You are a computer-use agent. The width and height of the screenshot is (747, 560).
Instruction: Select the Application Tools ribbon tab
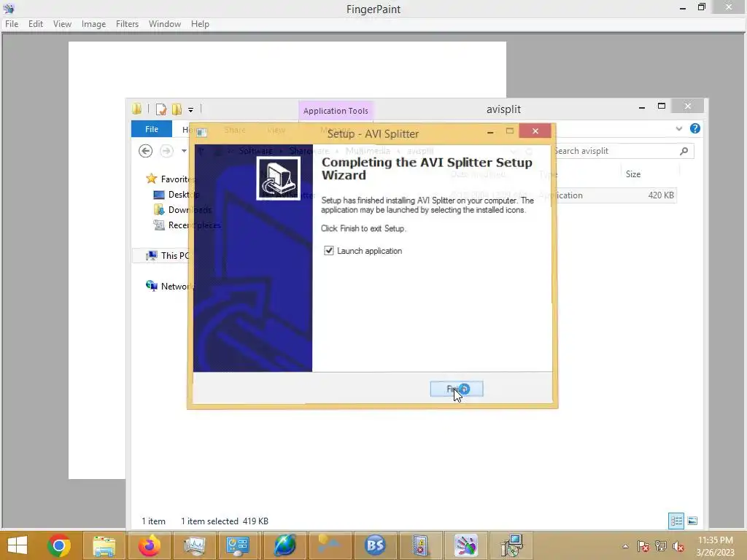pyautogui.click(x=336, y=111)
